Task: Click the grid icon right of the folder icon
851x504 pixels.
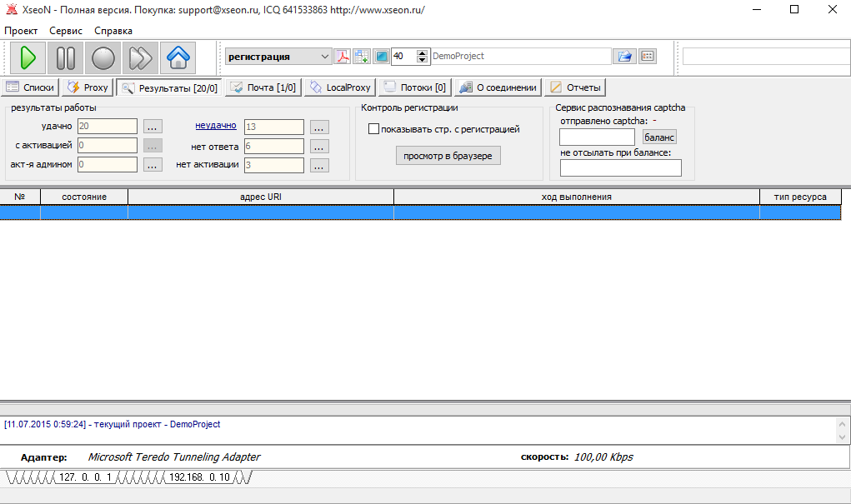Action: (x=647, y=57)
